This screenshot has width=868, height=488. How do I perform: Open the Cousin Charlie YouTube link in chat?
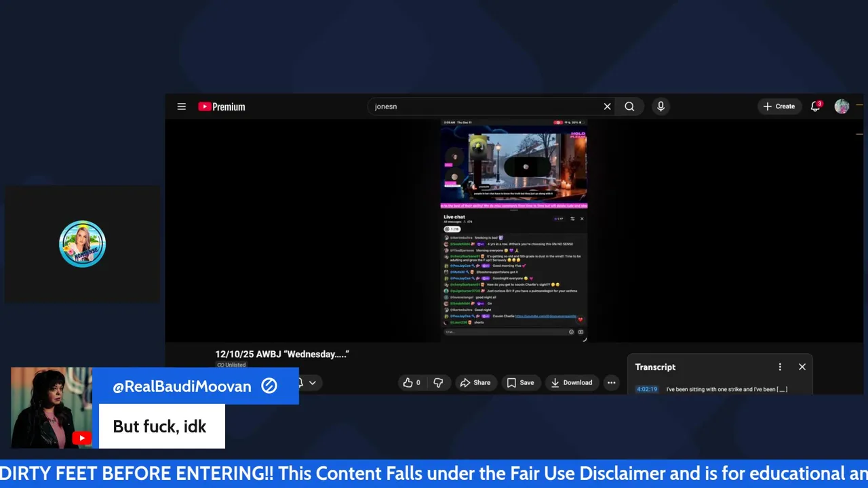tap(545, 316)
